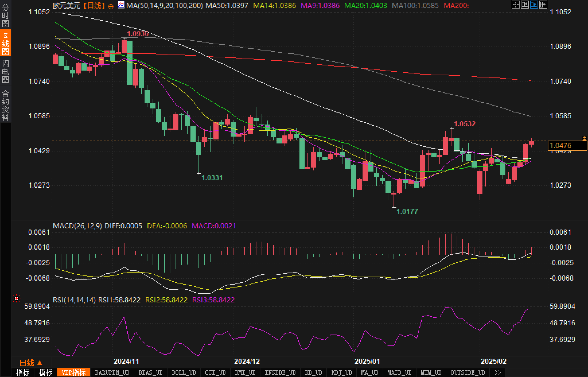This screenshot has width=588, height=377.
Task: Click the shift-right arrow chart icon
Action: click(543, 5)
